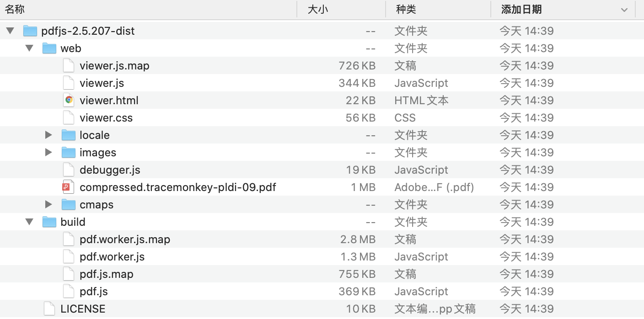Select the build folder icon
644x319 pixels.
(49, 222)
